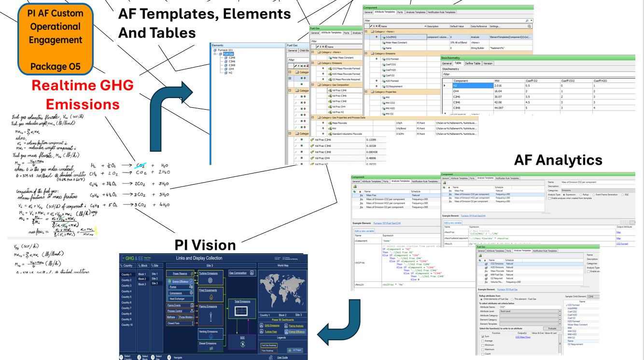This screenshot has height=360, width=644.
Task: Check the Count rollup function box
Action: tap(483, 354)
